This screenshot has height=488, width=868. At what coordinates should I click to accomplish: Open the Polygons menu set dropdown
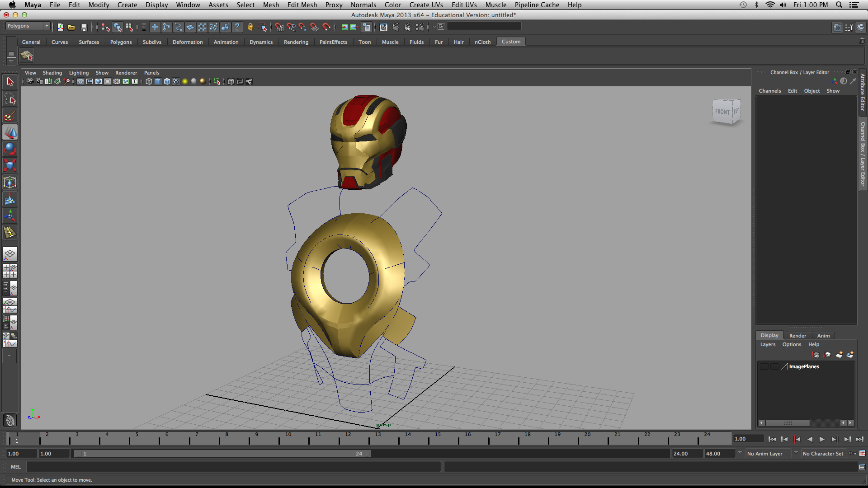point(28,26)
